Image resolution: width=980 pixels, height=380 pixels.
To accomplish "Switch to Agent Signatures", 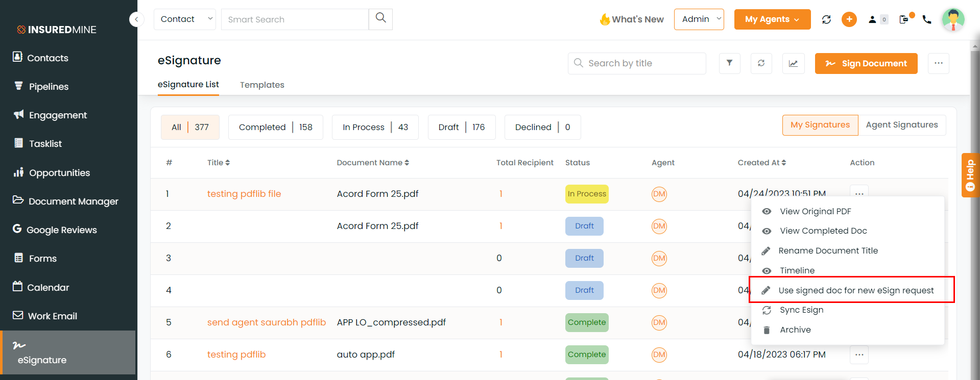I will 902,125.
